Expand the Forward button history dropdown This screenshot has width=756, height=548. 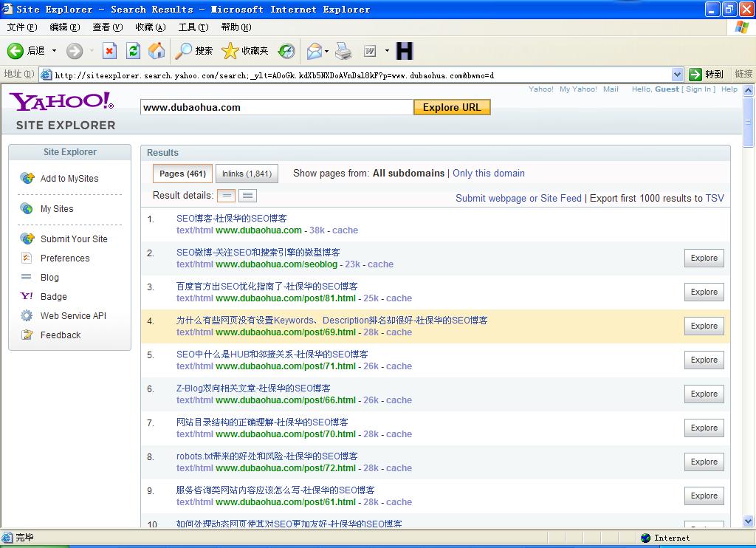(x=92, y=51)
